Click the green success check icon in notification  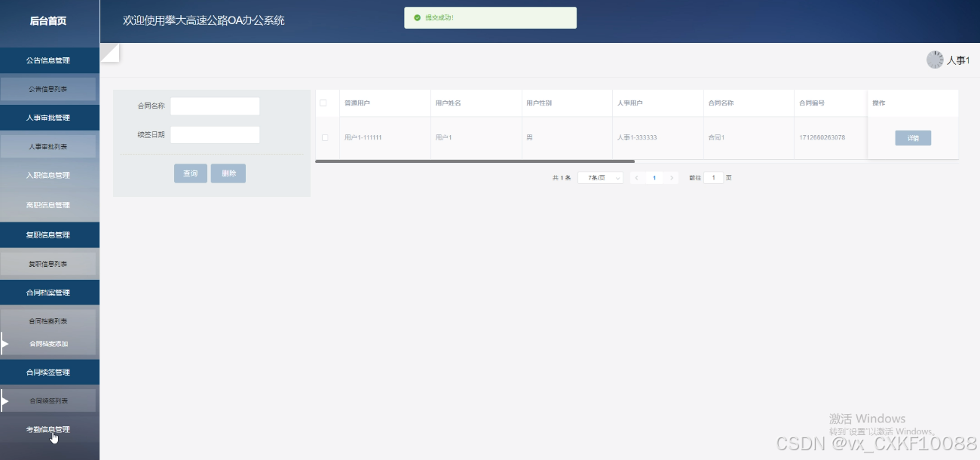[x=417, y=17]
